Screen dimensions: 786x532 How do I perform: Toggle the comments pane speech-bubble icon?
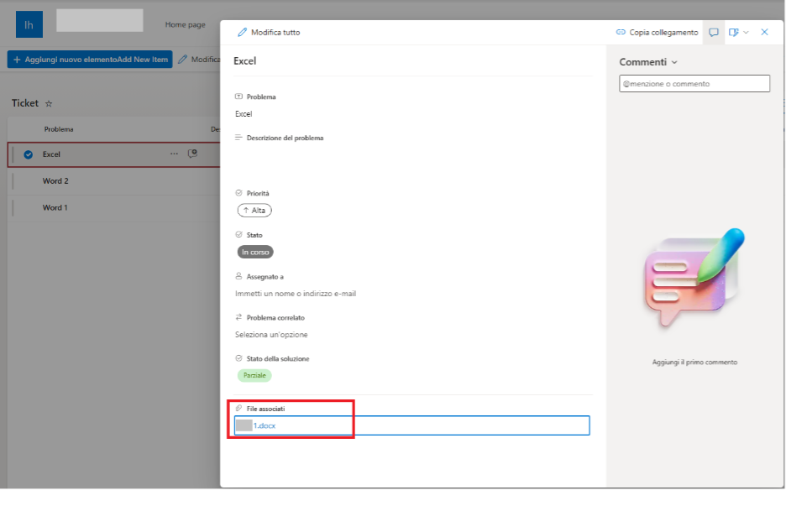[x=713, y=33]
